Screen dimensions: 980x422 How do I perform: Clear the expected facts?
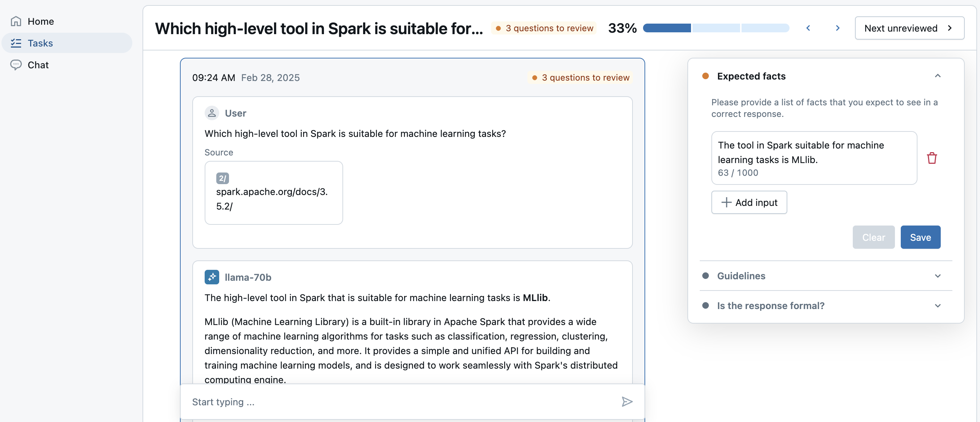(873, 237)
